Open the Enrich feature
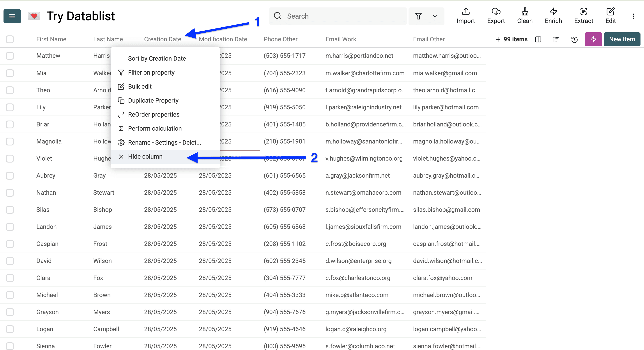Screen dimensions: 644x350 [553, 16]
